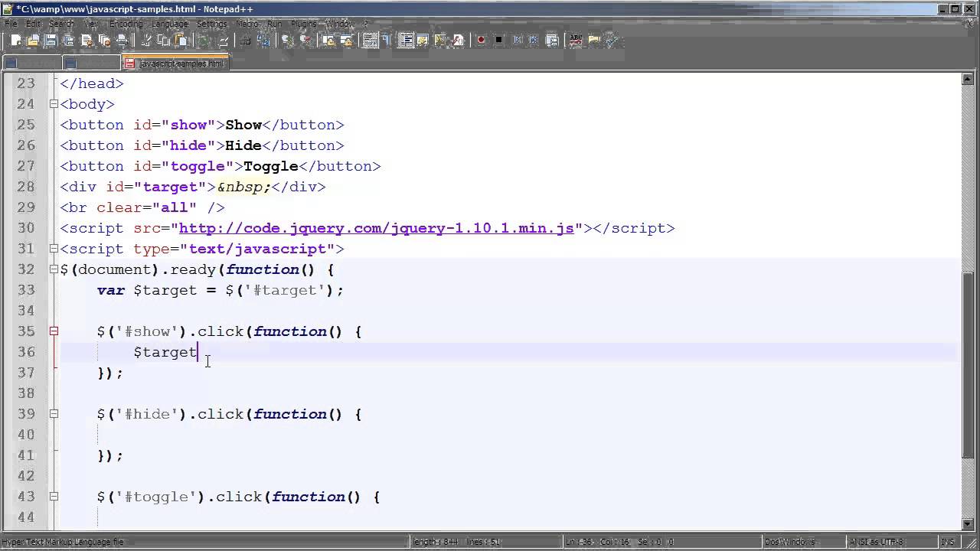The width and height of the screenshot is (980, 551).
Task: Save the current file via the Save icon
Action: [51, 40]
